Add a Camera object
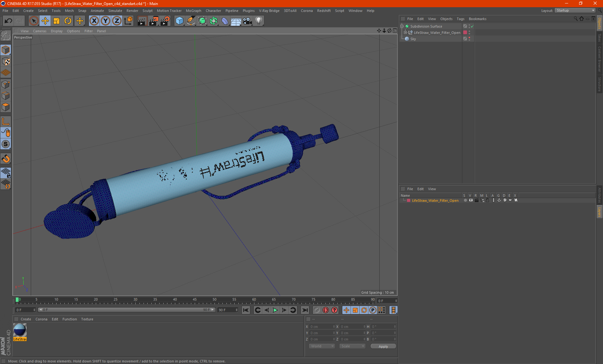This screenshot has height=364, width=603. [x=247, y=21]
